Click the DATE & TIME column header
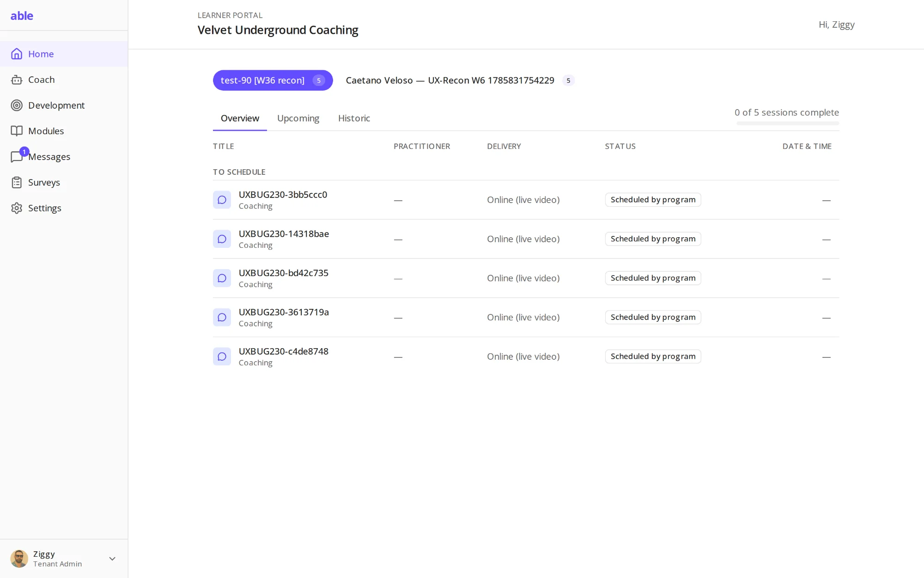This screenshot has height=578, width=924. (807, 146)
